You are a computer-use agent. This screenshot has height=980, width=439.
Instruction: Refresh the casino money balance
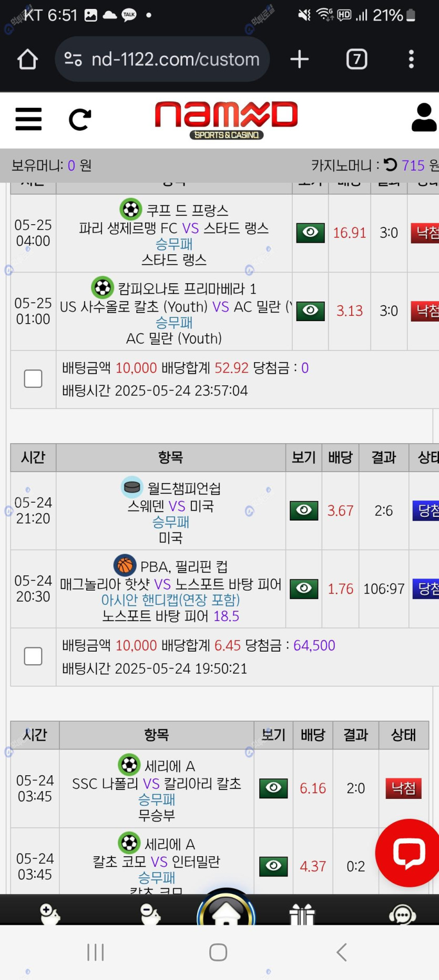390,165
